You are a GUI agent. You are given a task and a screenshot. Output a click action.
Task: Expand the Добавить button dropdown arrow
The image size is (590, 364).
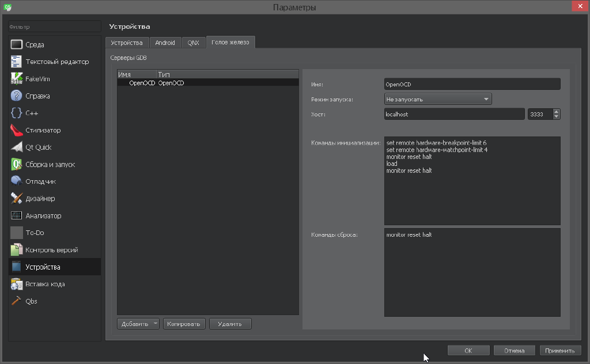(156, 324)
